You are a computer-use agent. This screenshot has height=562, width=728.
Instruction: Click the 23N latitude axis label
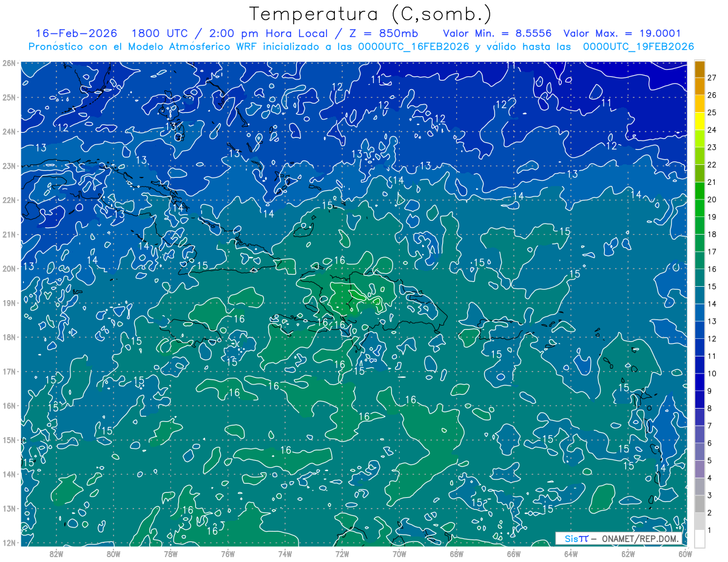click(9, 166)
